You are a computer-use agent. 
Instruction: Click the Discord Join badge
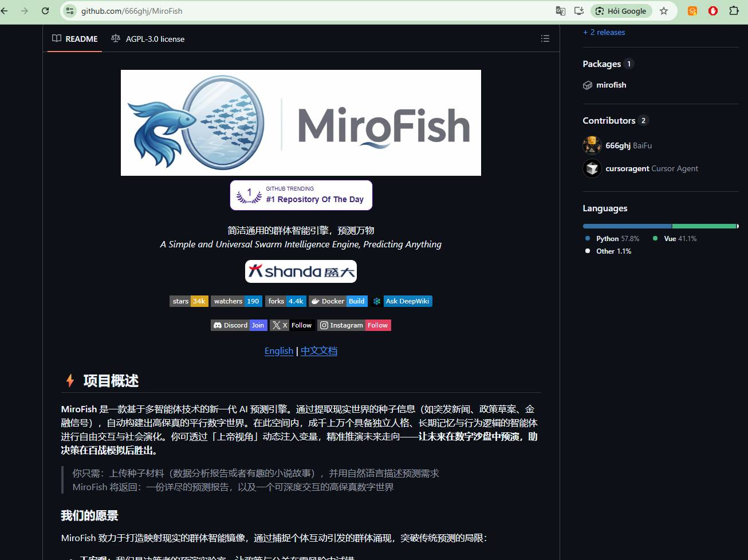click(x=239, y=325)
